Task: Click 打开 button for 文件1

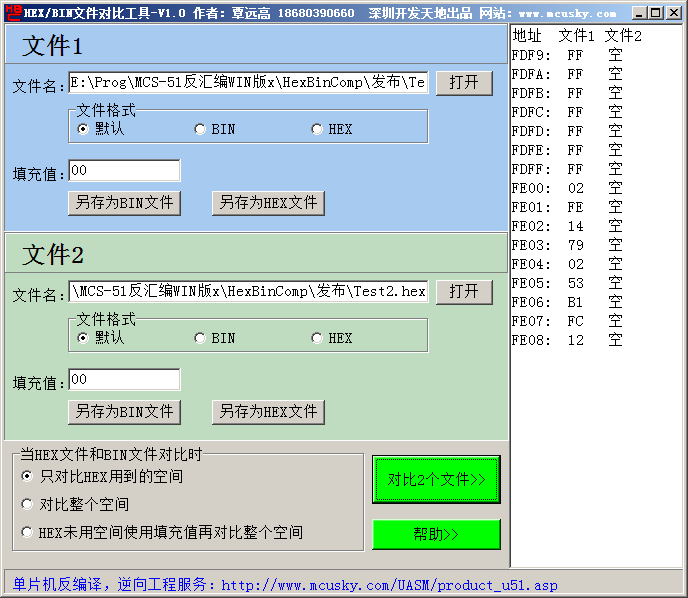Action: 464,83
